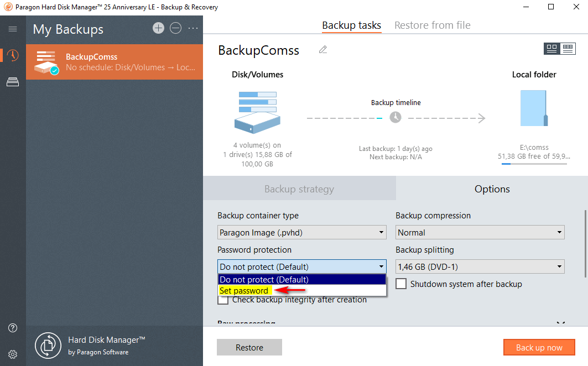Open the Backup strategy tab
Screen dimensions: 588x366
[x=299, y=189]
